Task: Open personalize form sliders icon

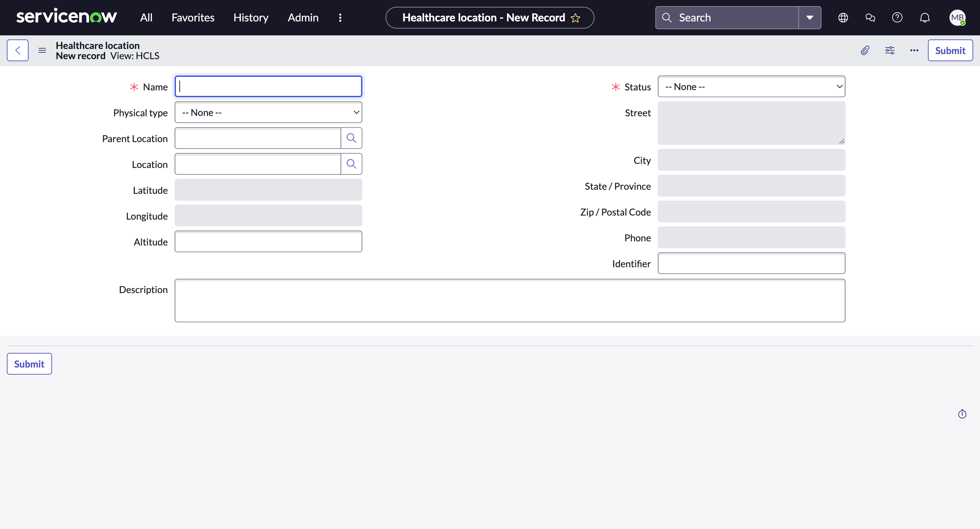Action: click(889, 50)
